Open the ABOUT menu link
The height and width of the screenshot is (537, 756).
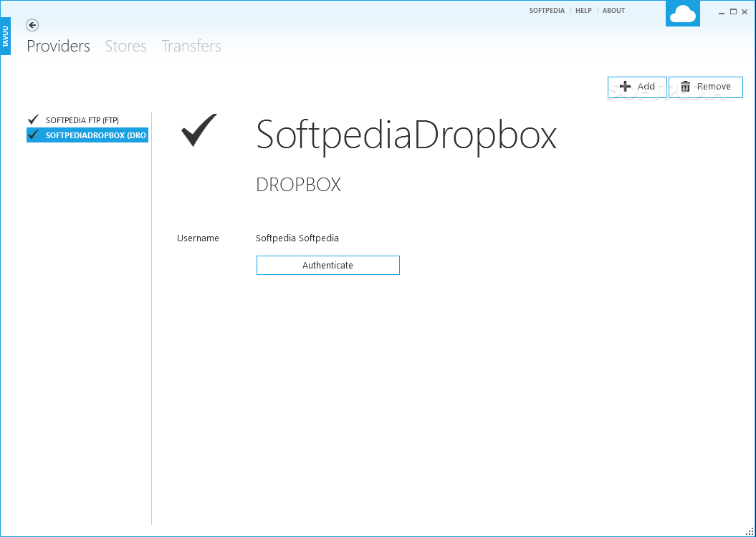tap(613, 11)
